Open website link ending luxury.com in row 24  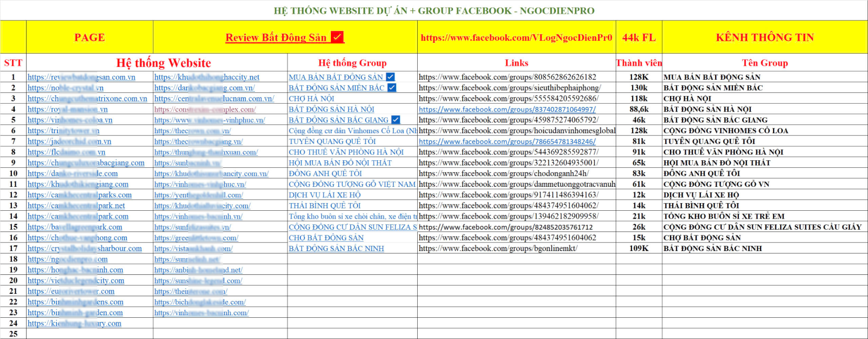pos(74,323)
